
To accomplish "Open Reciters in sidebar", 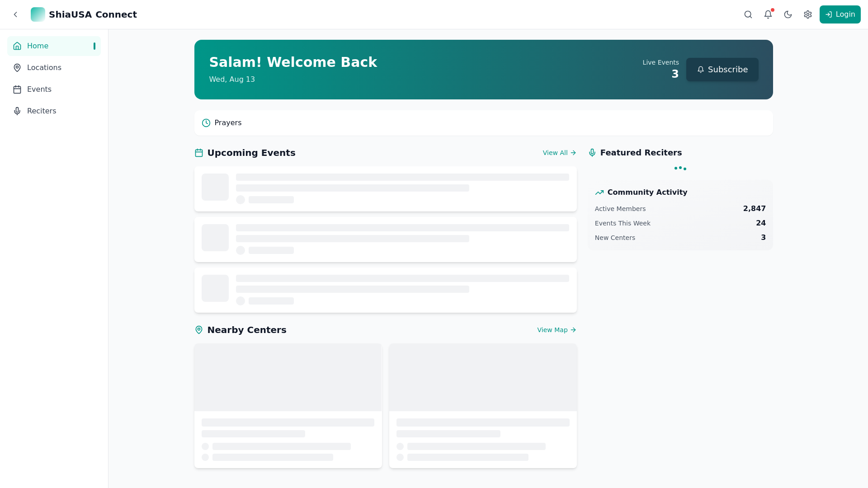I will 54,111.
